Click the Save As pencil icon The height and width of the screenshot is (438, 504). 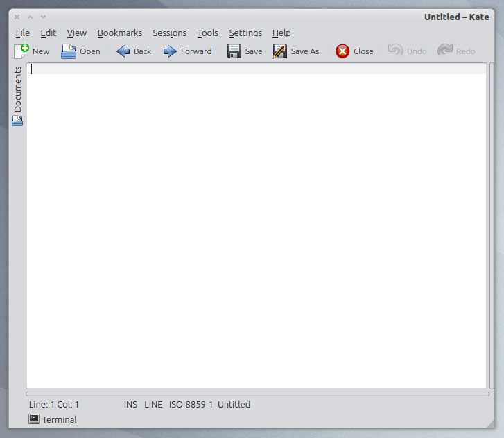pyautogui.click(x=280, y=51)
